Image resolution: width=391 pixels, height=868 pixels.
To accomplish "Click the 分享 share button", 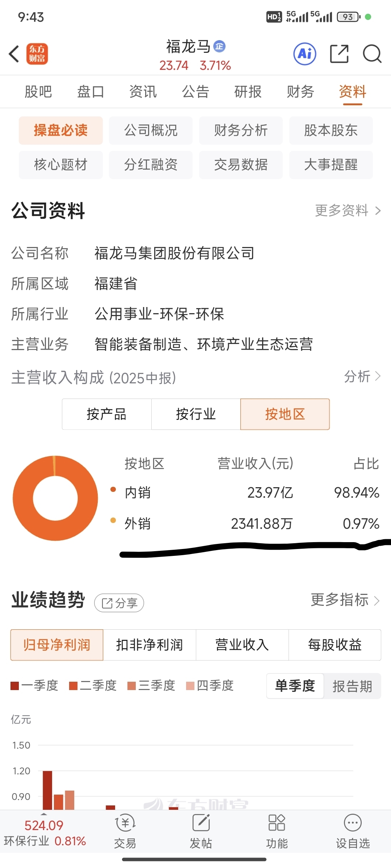I will [x=119, y=603].
